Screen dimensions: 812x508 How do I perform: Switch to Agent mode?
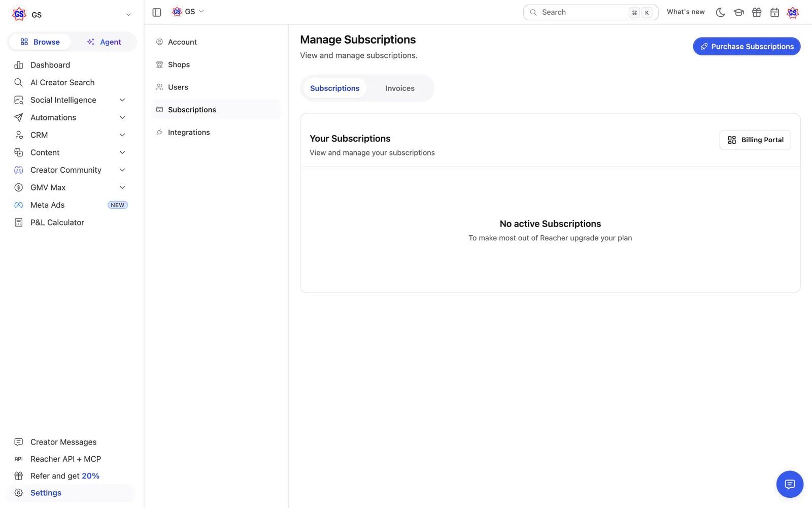tap(104, 42)
